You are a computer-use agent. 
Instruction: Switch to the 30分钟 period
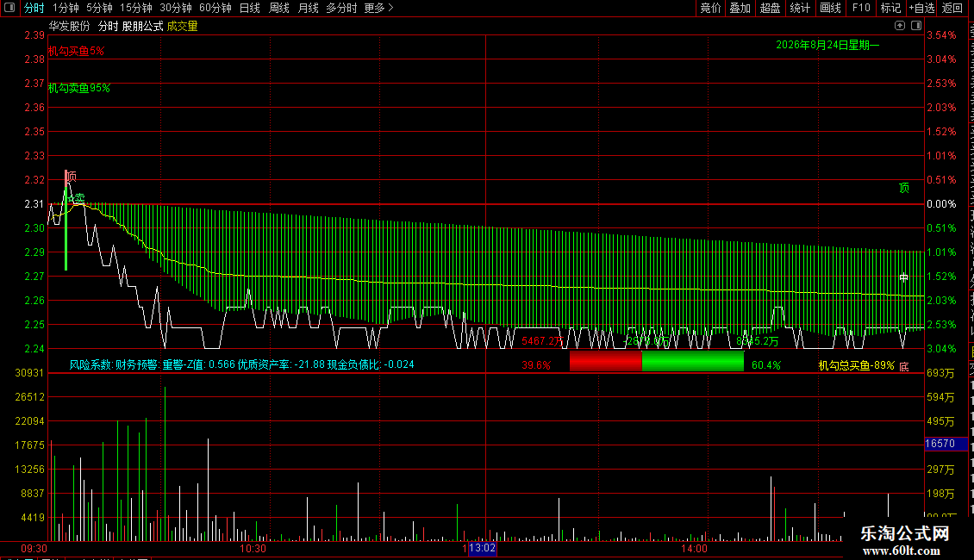(176, 8)
